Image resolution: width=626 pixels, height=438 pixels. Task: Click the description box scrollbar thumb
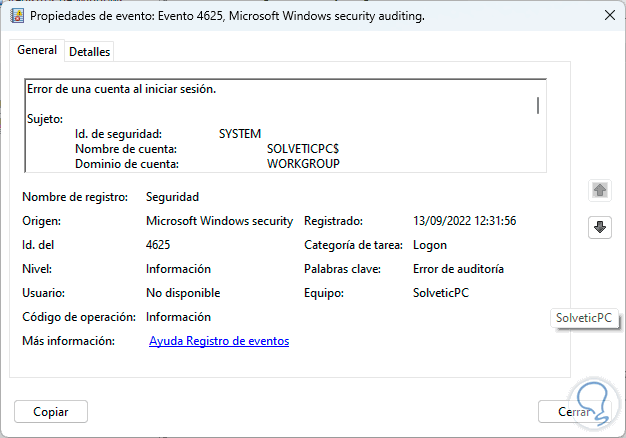538,106
